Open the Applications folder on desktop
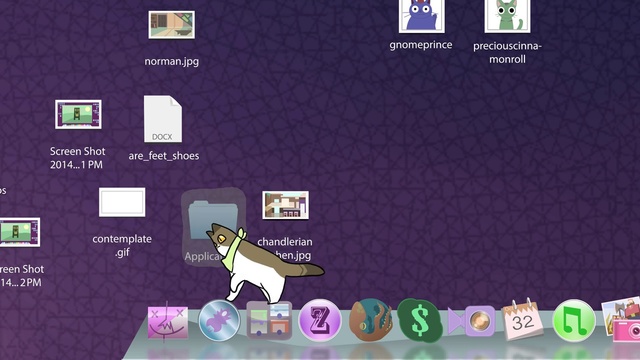The width and height of the screenshot is (640, 360). 213,220
